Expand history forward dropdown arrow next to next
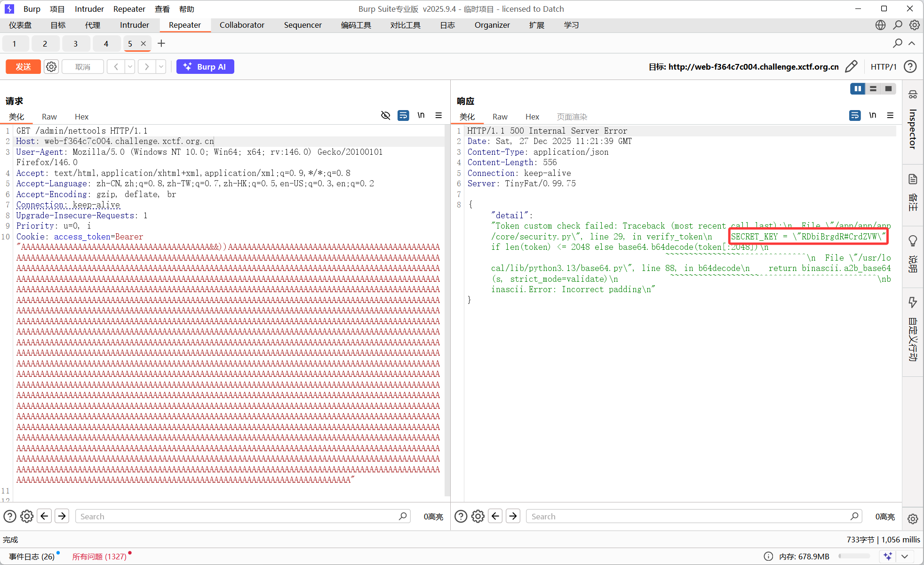Viewport: 924px width, 565px height. tap(161, 67)
